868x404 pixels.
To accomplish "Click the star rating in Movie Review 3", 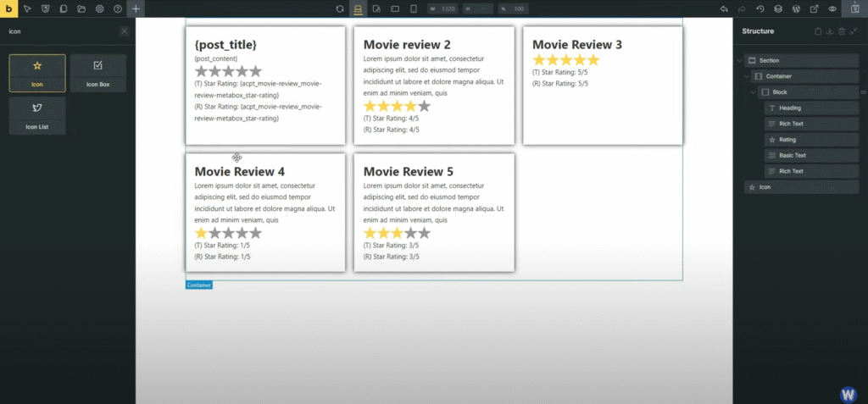I will [565, 60].
